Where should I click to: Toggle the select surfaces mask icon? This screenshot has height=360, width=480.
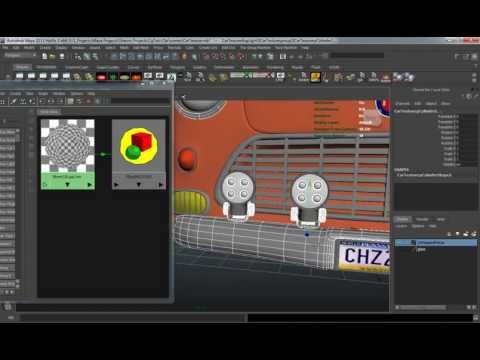pos(140,56)
